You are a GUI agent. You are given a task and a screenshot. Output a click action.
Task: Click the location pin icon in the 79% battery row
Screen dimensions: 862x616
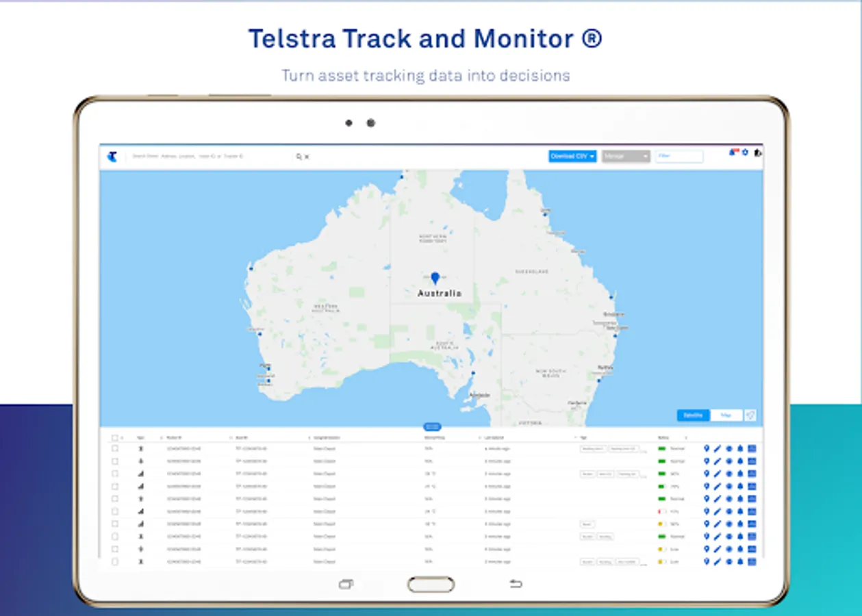click(x=707, y=486)
